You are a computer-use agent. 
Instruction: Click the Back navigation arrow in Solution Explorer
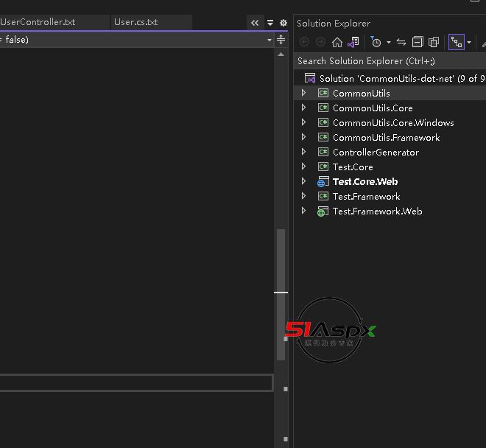pos(304,42)
